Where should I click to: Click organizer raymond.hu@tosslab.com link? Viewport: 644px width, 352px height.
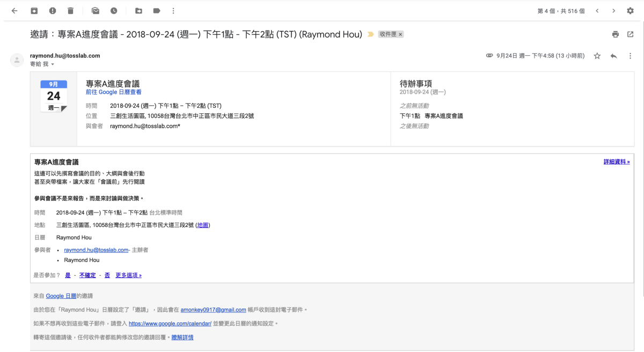[96, 250]
